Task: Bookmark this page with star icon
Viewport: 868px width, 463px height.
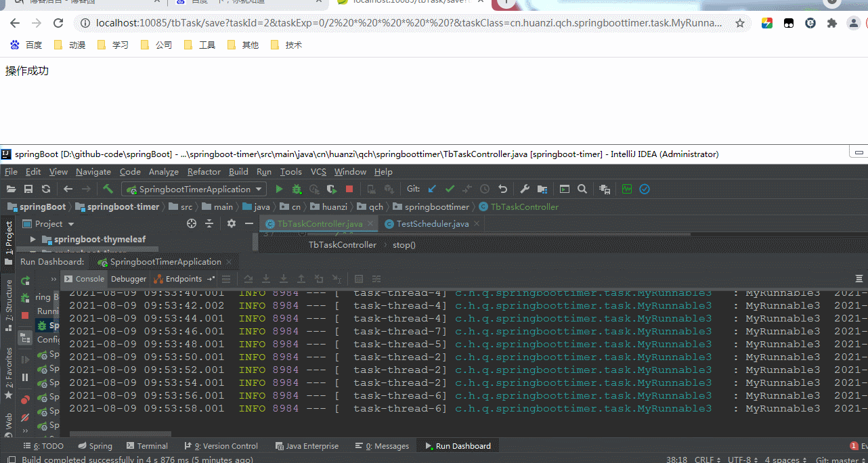Action: [x=740, y=23]
